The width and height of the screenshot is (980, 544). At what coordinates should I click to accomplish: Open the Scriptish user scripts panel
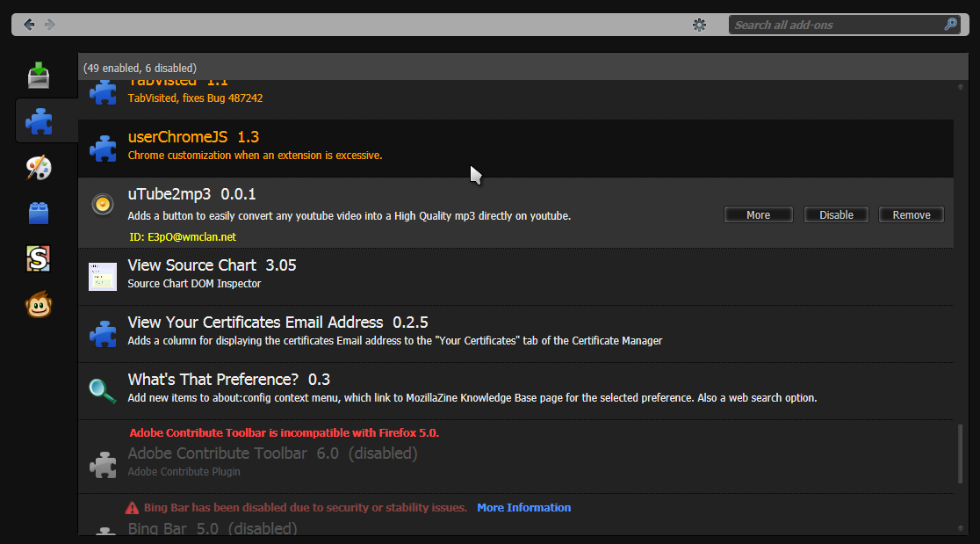tap(38, 258)
